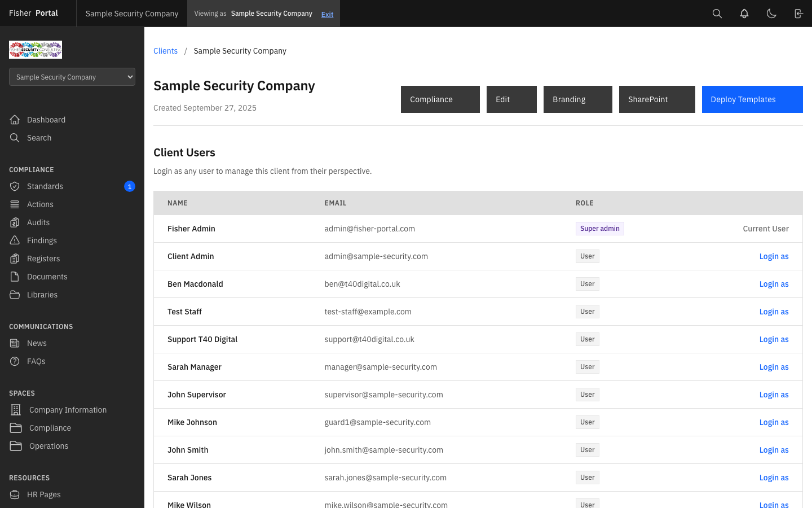Toggle dark mode with the moon icon
Image resolution: width=812 pixels, height=508 pixels.
tap(771, 13)
